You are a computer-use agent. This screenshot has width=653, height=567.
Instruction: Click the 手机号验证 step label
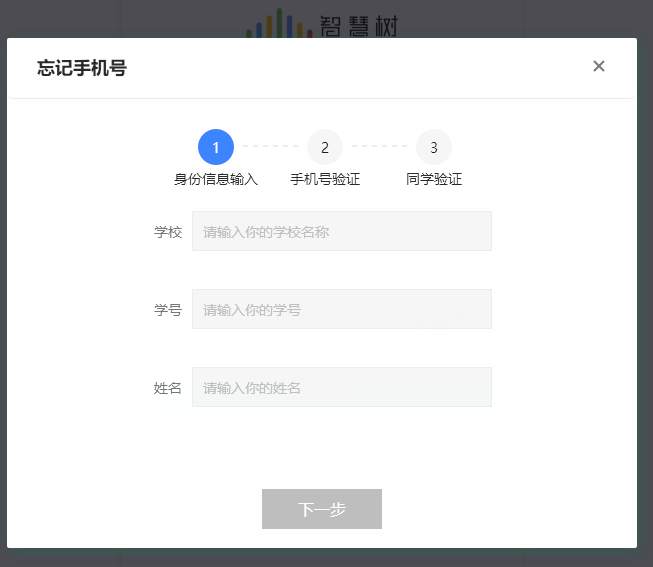click(325, 179)
